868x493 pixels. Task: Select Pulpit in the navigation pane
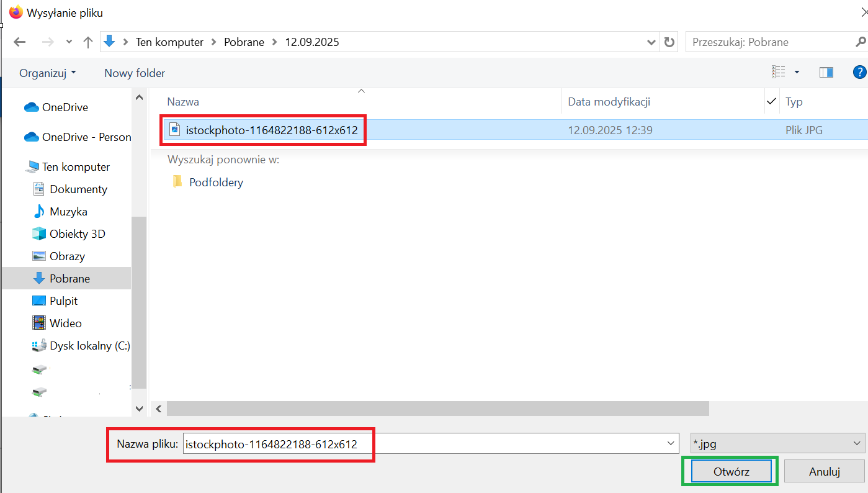click(x=63, y=301)
